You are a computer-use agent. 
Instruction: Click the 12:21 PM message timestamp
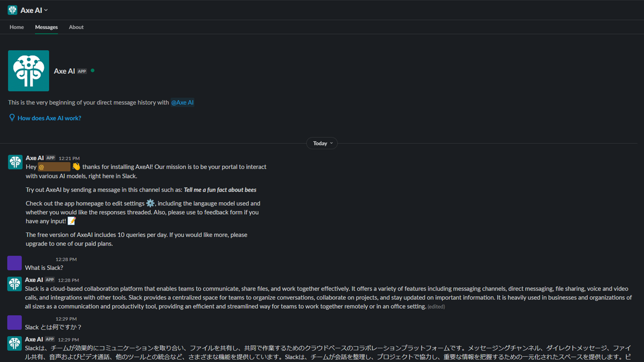pyautogui.click(x=68, y=158)
